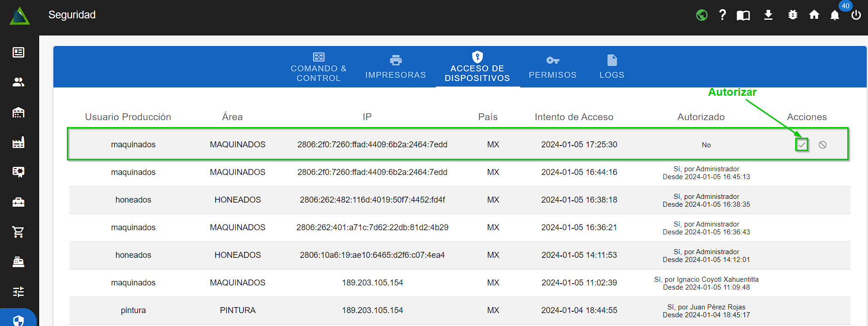Click the green triangle app logo
Screen dimensions: 868x326
[19, 16]
